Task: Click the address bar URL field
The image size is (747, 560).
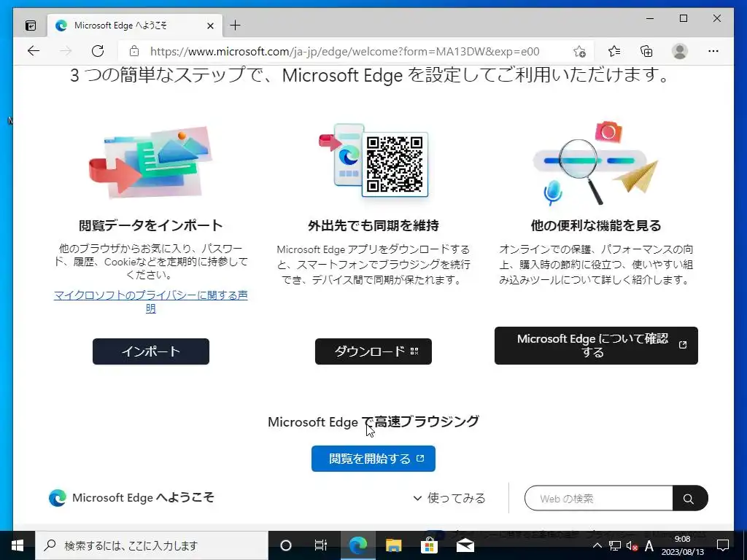Action: click(x=345, y=52)
